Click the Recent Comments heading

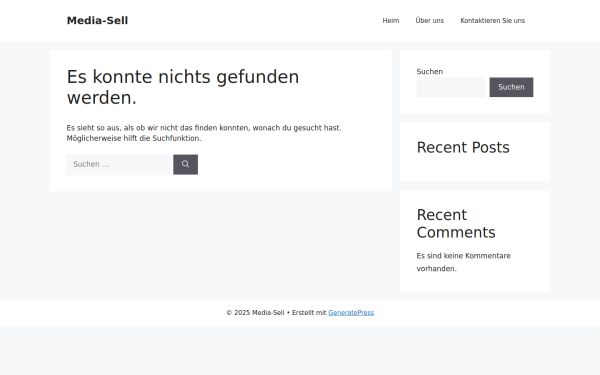click(x=456, y=223)
